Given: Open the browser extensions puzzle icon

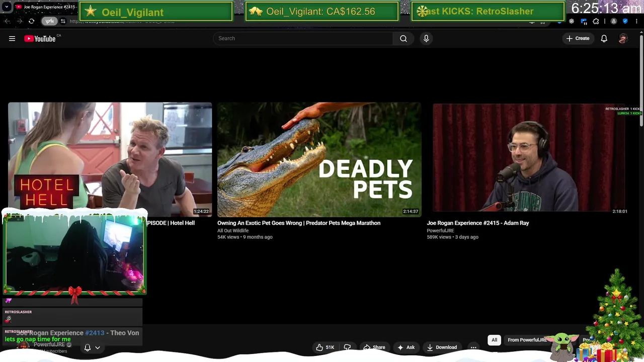Looking at the screenshot, I should click(596, 21).
